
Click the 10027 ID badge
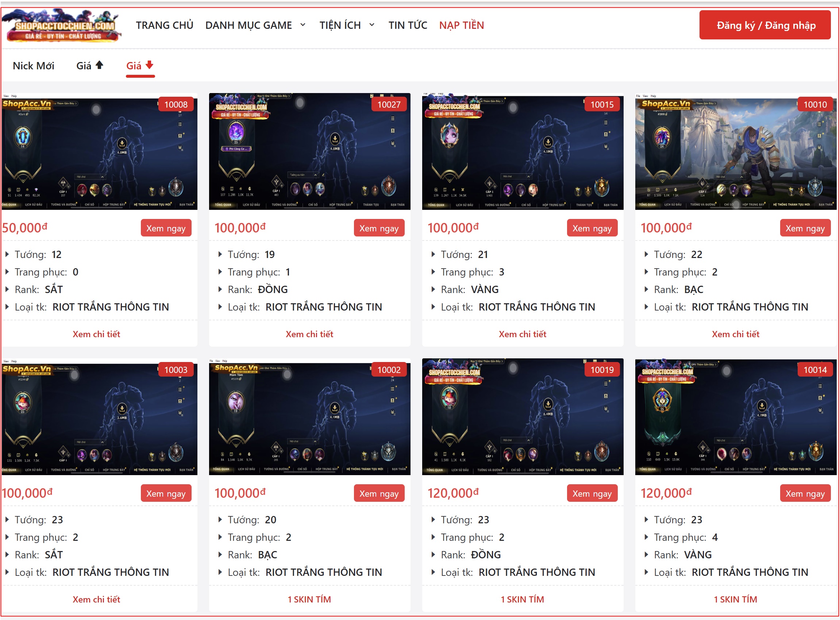tap(389, 104)
